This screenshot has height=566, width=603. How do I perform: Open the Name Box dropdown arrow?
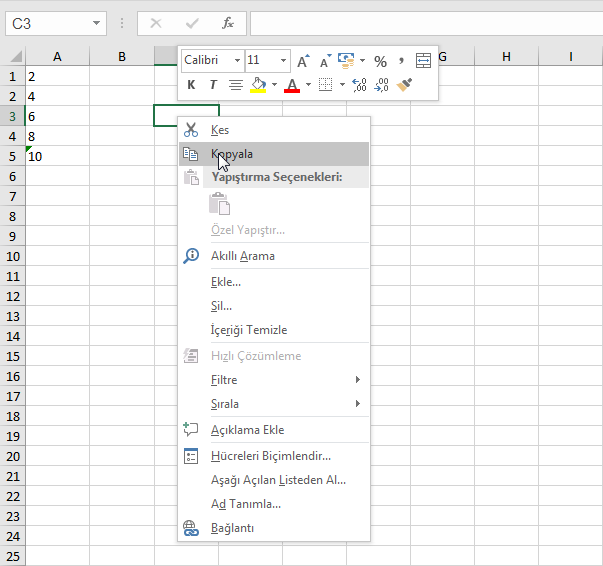click(97, 23)
